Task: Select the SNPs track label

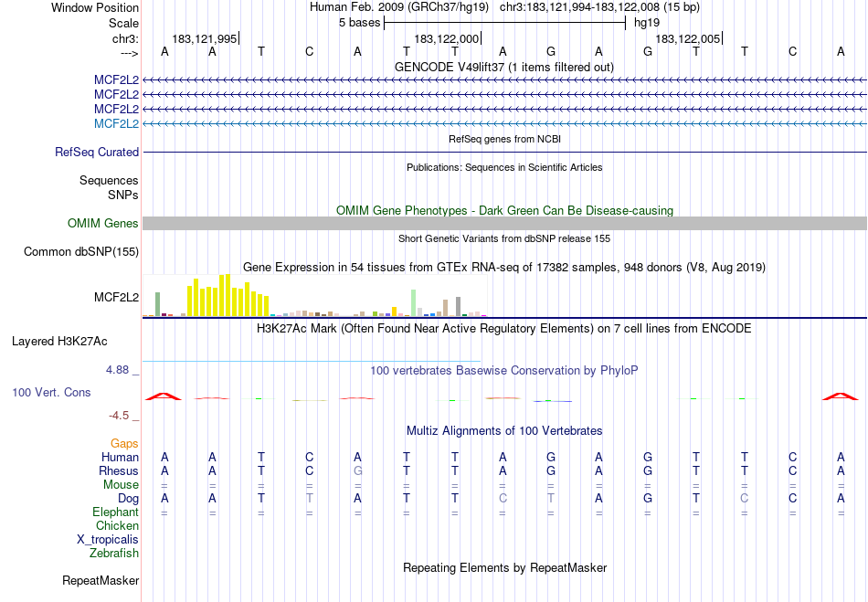Action: [x=123, y=195]
